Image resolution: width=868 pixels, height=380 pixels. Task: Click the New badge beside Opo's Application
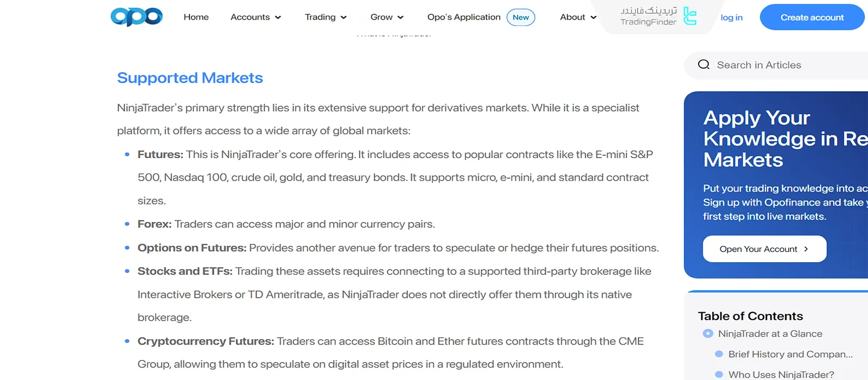coord(520,17)
